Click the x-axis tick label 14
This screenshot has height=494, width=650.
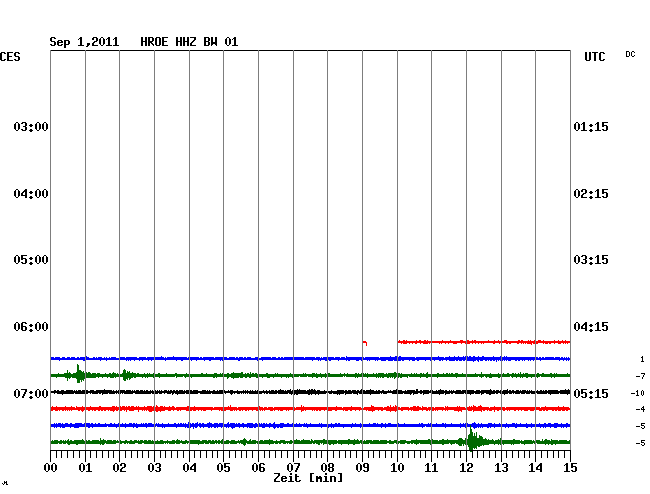[535, 468]
